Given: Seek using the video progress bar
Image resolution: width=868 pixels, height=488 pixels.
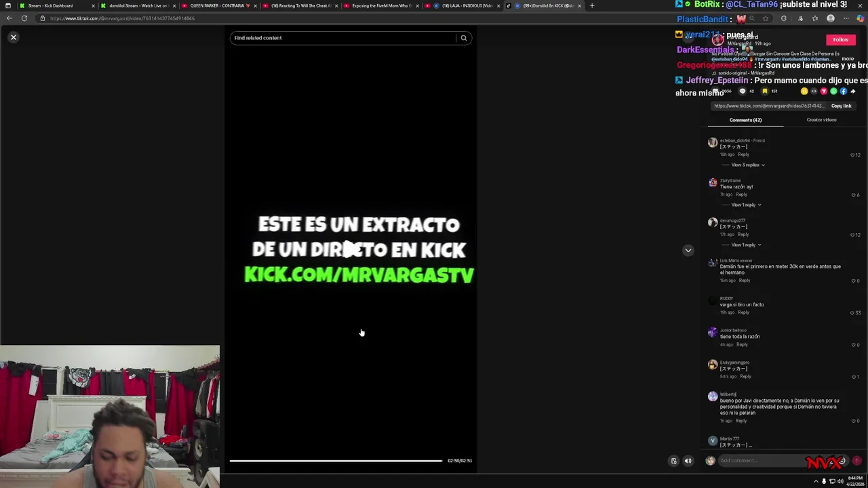Looking at the screenshot, I should [x=336, y=461].
